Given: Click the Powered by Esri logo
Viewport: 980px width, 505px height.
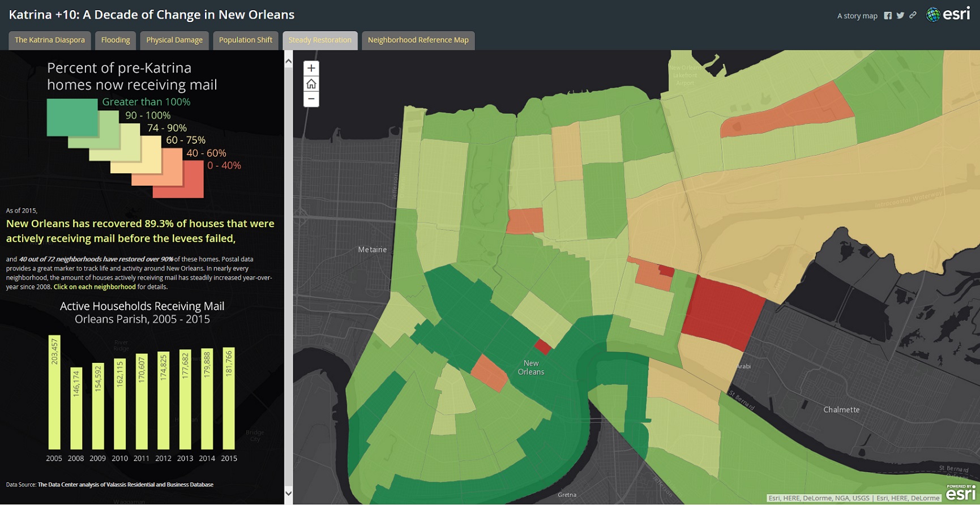Looking at the screenshot, I should pos(960,493).
